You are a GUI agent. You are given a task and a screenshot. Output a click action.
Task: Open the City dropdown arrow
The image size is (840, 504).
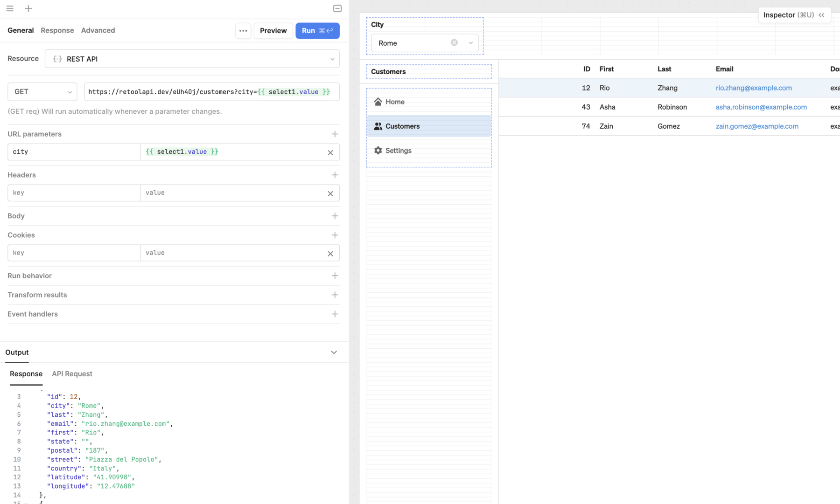[x=470, y=43]
